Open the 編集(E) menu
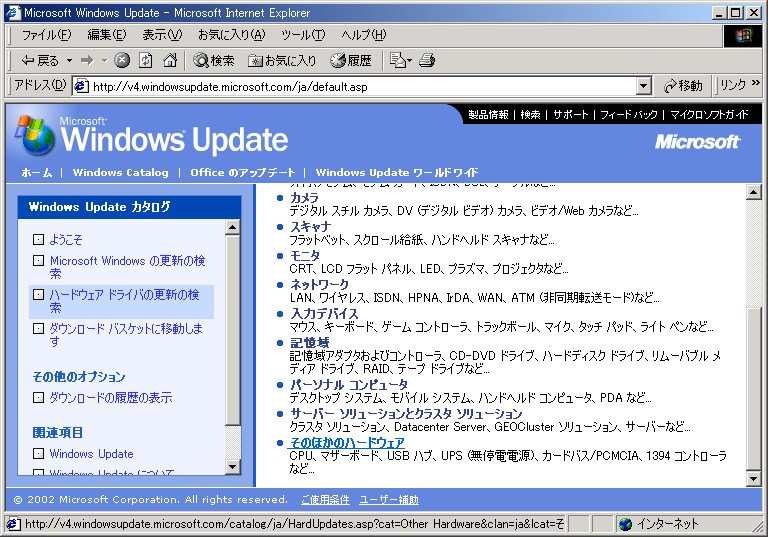This screenshot has width=768, height=537. point(107,35)
